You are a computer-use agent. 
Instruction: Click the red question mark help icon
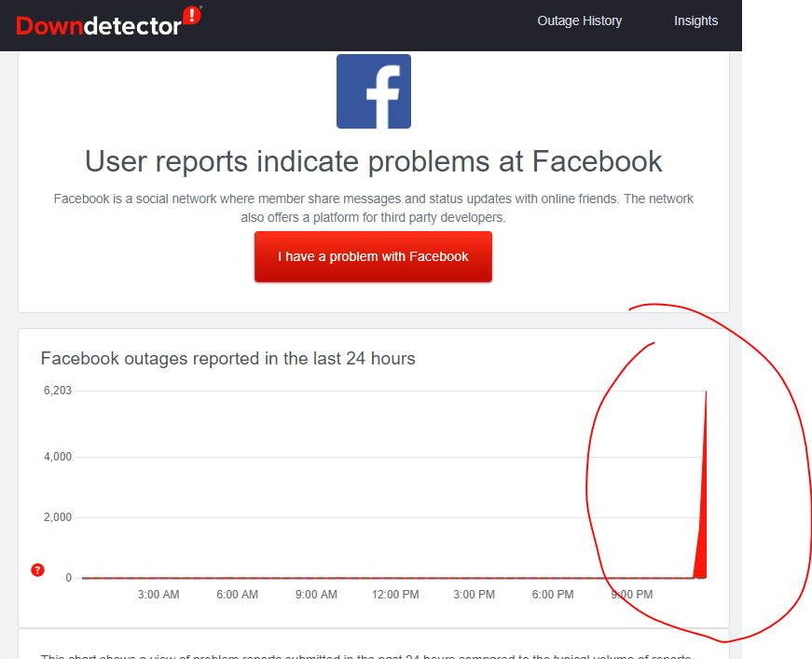[x=38, y=570]
